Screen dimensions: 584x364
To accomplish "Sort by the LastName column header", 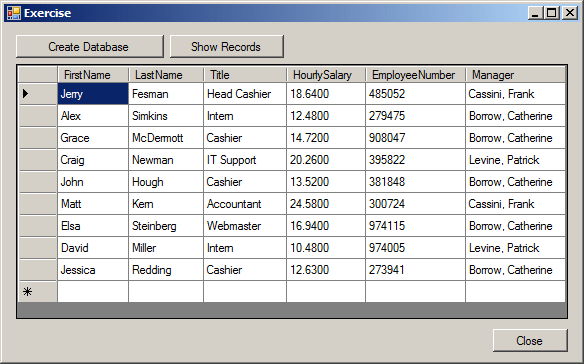I will (166, 75).
